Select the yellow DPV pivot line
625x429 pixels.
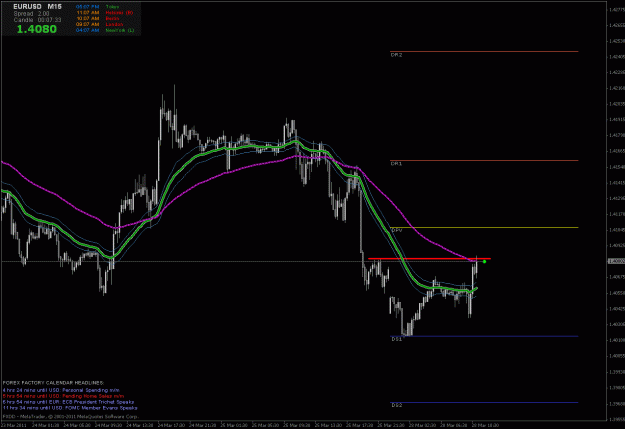(484, 228)
